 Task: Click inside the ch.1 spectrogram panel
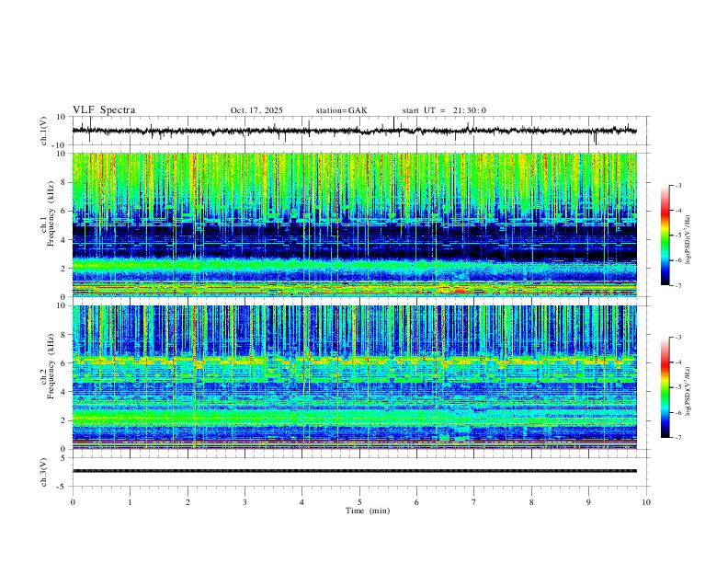[354, 224]
